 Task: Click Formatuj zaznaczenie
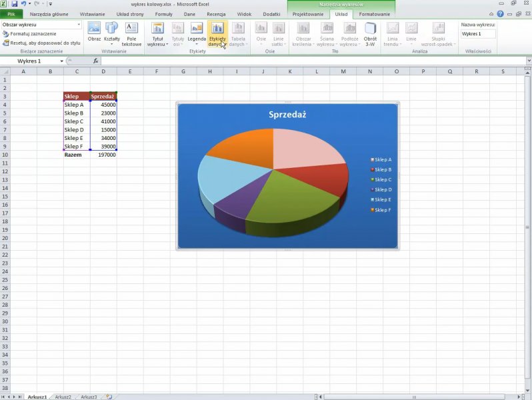pos(33,33)
